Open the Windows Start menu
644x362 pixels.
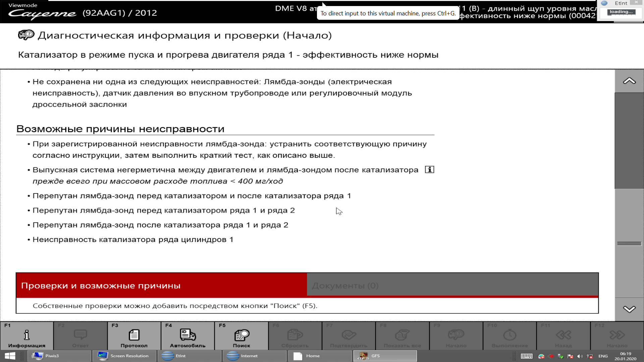pyautogui.click(x=10, y=356)
